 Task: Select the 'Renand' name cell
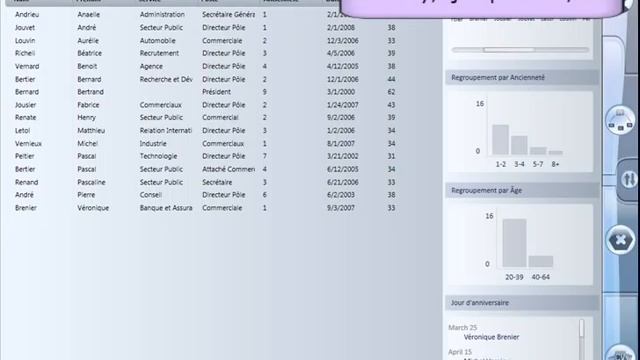[x=27, y=182]
